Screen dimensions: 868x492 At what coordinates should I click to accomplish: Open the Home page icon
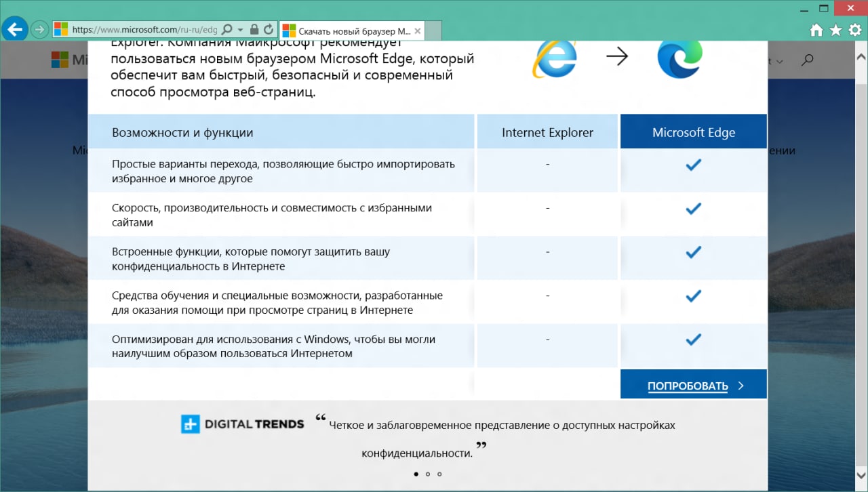[816, 30]
